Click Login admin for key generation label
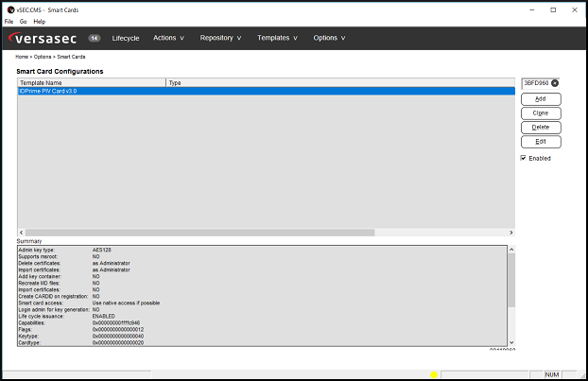This screenshot has height=381, width=588. pos(54,310)
